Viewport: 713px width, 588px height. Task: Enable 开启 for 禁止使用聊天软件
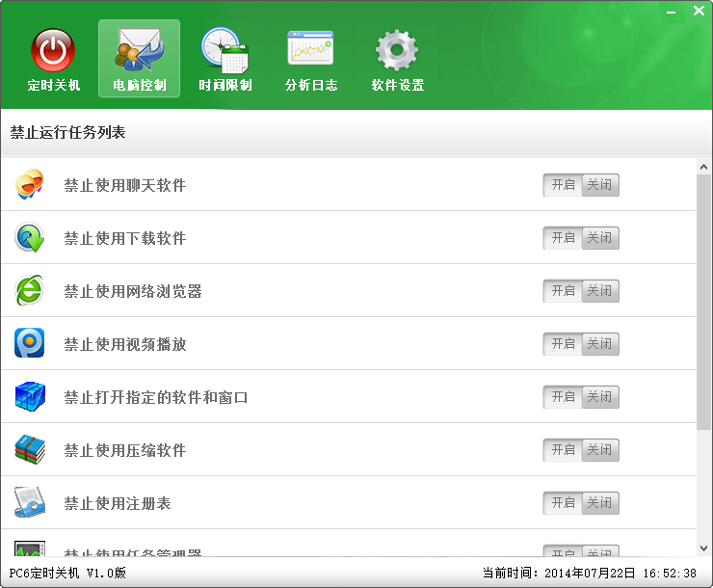pyautogui.click(x=563, y=185)
